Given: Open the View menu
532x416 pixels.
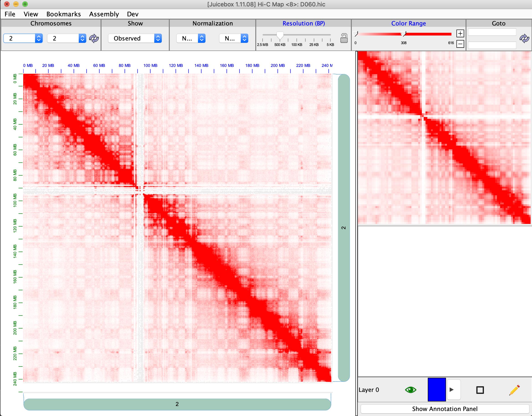Looking at the screenshot, I should pos(31,14).
